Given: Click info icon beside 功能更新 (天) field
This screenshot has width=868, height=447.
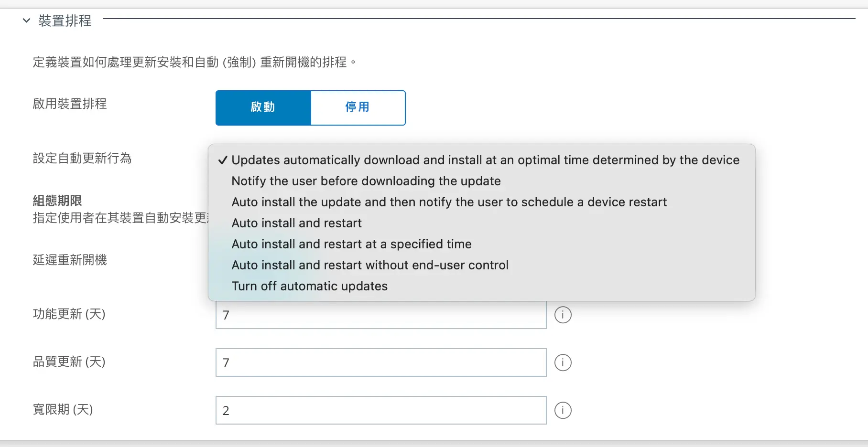Looking at the screenshot, I should pos(563,315).
